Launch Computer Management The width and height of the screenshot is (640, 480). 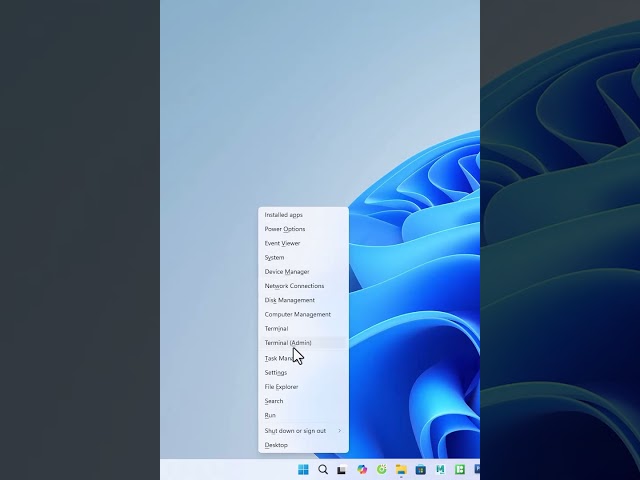(x=303, y=314)
